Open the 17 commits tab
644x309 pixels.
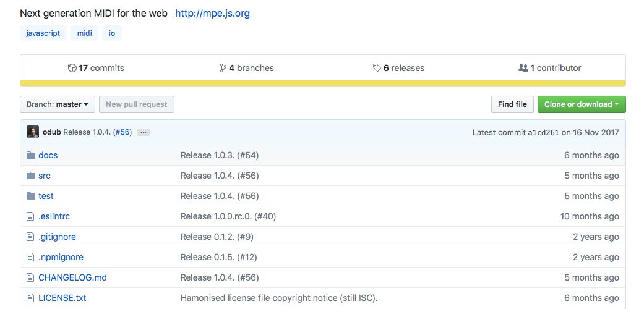(x=96, y=68)
